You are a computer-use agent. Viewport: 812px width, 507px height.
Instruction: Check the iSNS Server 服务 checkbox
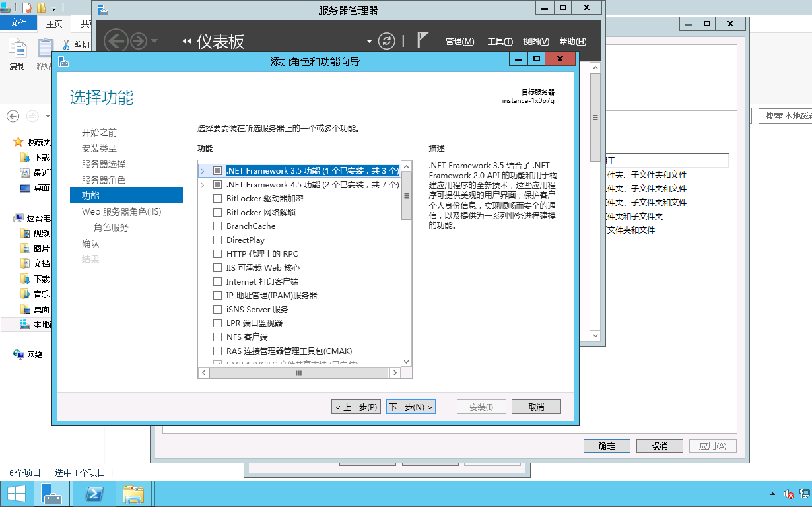pos(217,309)
